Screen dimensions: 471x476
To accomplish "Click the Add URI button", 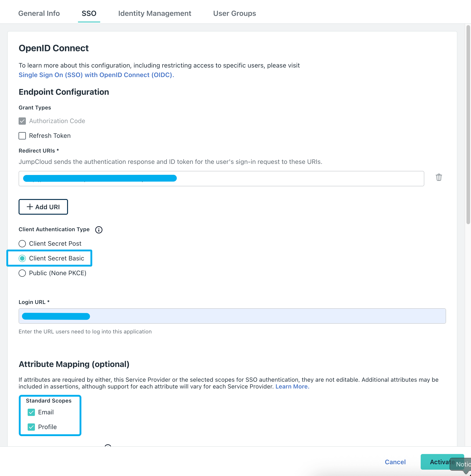I will point(43,207).
